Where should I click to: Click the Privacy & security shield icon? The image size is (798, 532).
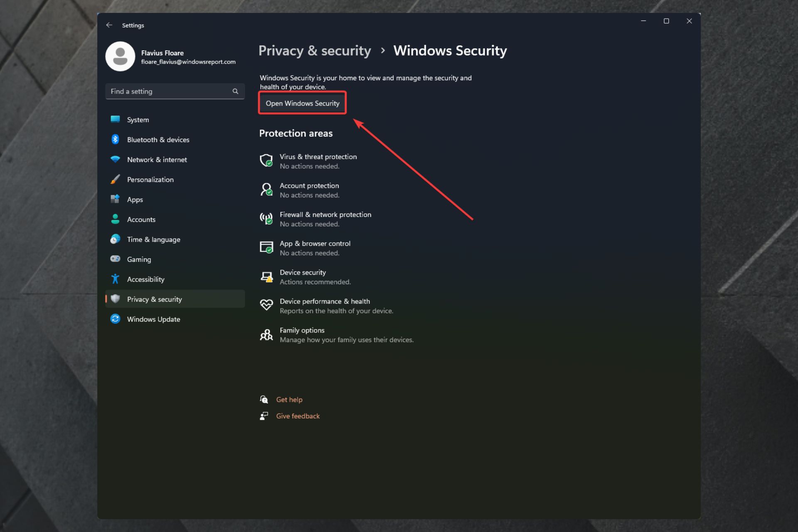pos(115,299)
